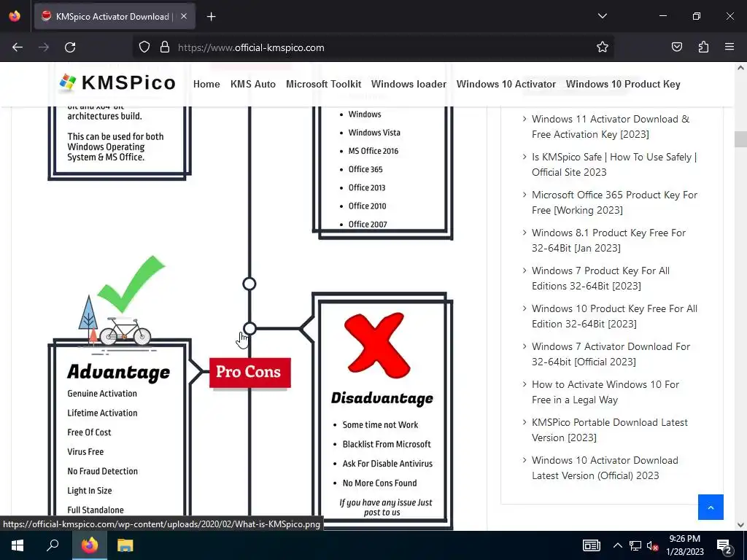Expand the List all tabs dropdown arrow
The image size is (747, 560).
point(602,16)
